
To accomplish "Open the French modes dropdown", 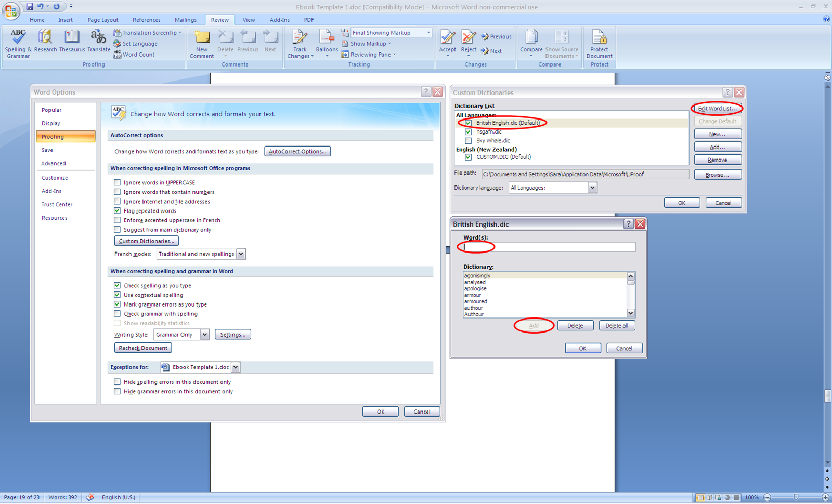I will pos(240,254).
